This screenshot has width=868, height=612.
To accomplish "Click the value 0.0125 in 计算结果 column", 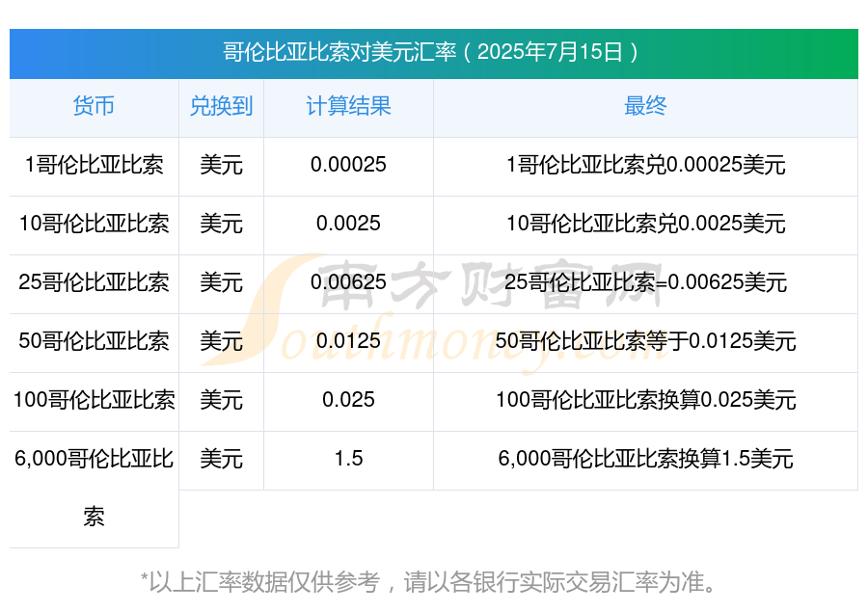I will 349,341.
